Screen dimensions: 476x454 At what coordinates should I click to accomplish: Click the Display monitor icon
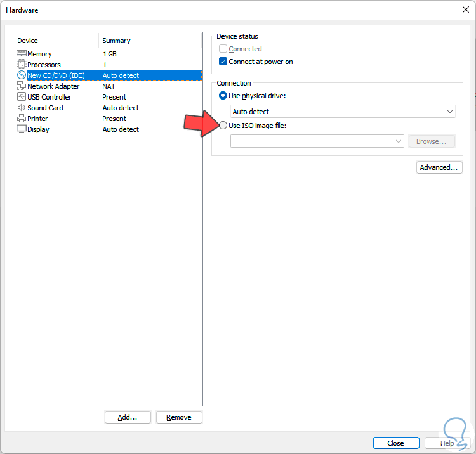(x=21, y=129)
